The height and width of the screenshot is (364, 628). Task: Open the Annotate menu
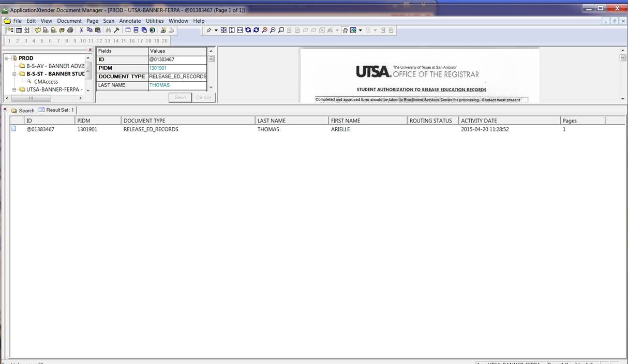pyautogui.click(x=130, y=21)
